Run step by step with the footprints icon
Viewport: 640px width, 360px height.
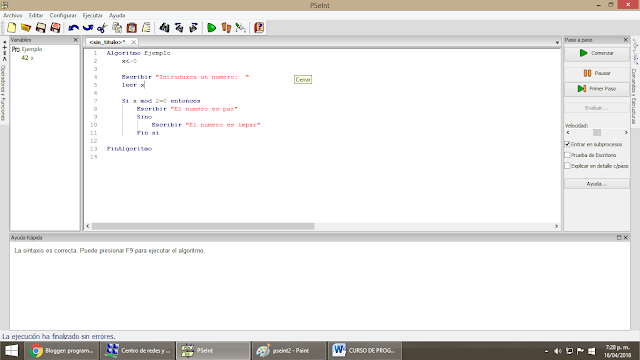pyautogui.click(x=226, y=28)
